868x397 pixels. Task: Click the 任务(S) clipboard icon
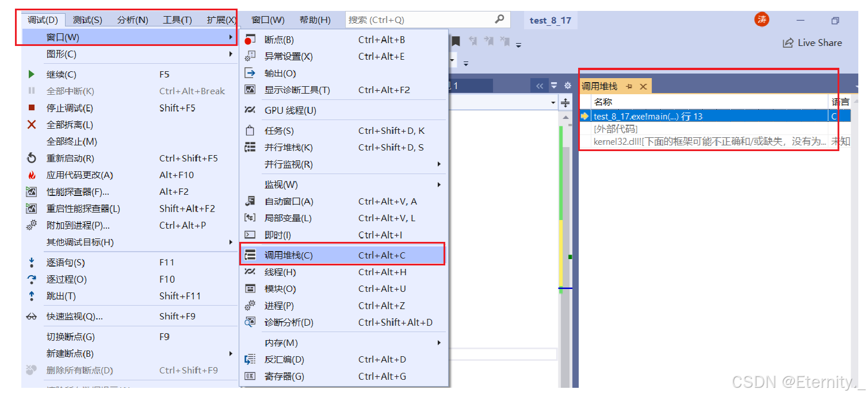click(250, 130)
